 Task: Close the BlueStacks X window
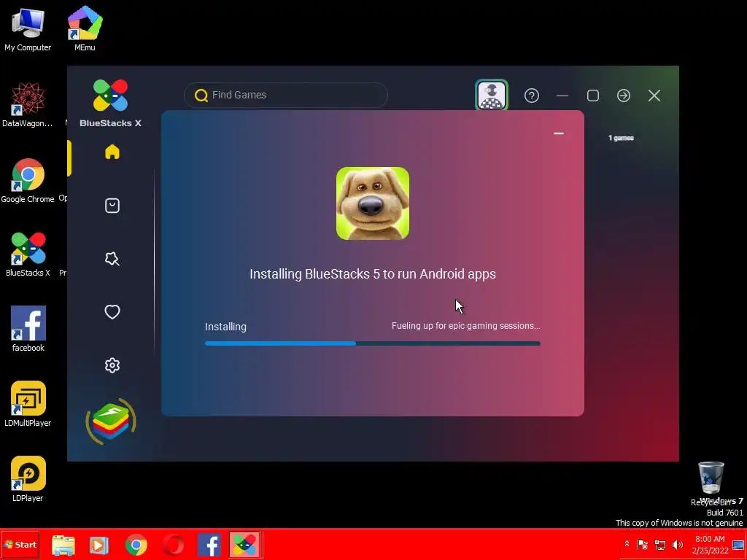[654, 96]
